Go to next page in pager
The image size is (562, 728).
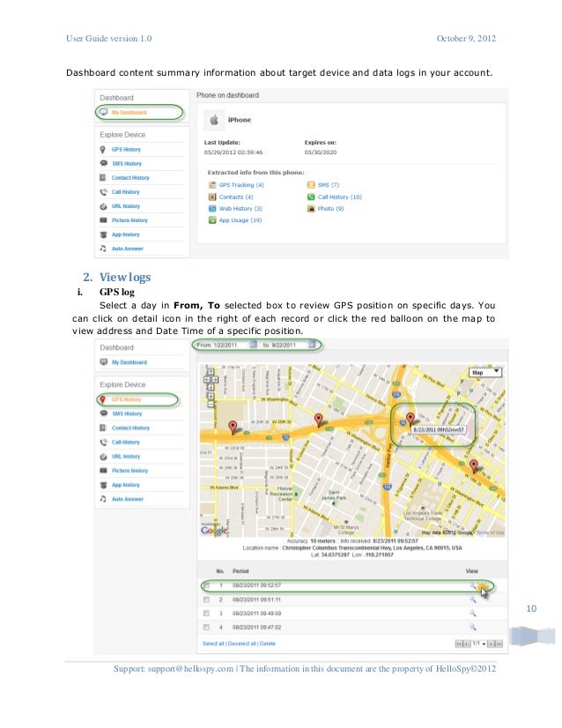pyautogui.click(x=491, y=644)
